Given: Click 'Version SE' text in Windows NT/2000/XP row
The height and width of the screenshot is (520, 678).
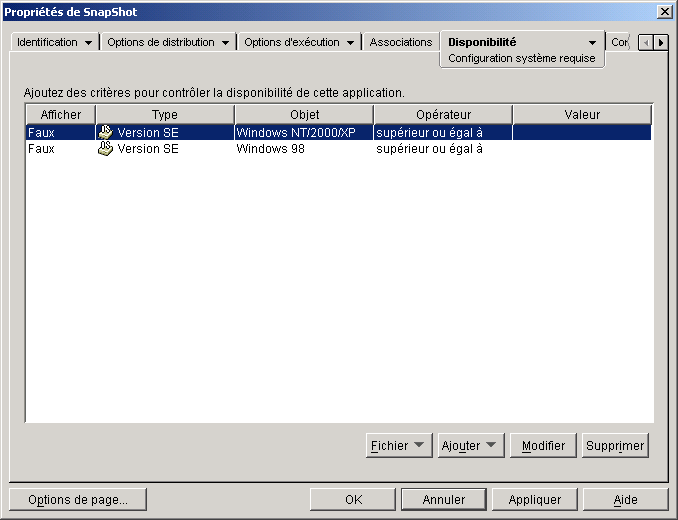Looking at the screenshot, I should tap(148, 132).
